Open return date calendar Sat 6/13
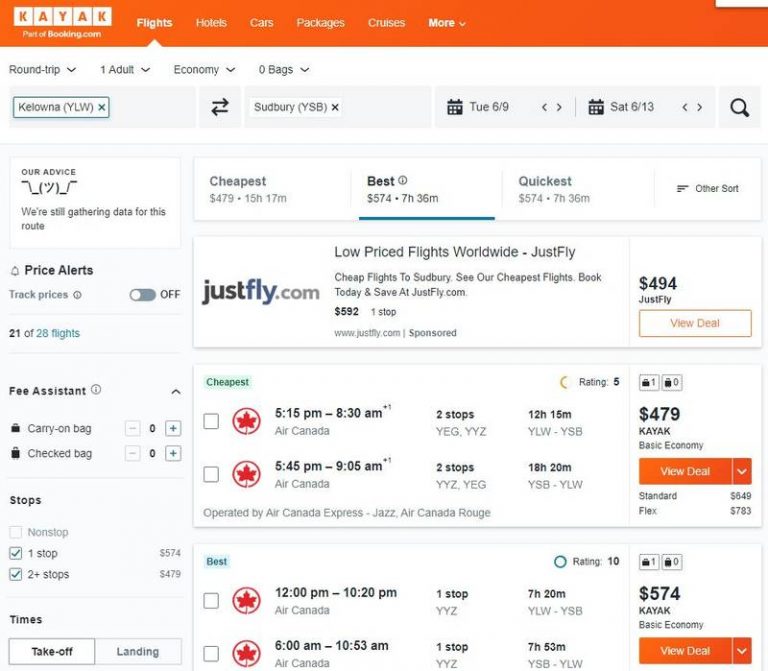The width and height of the screenshot is (768, 671). (x=621, y=107)
